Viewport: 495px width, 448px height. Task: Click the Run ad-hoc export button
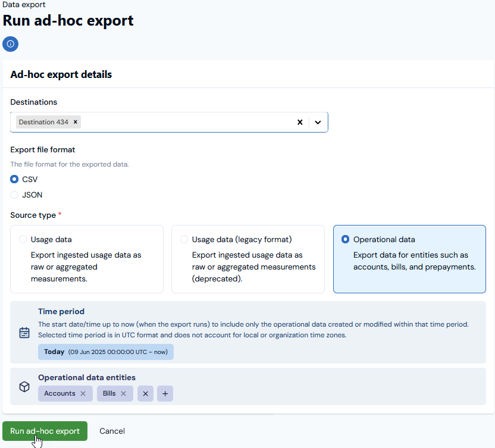click(45, 431)
